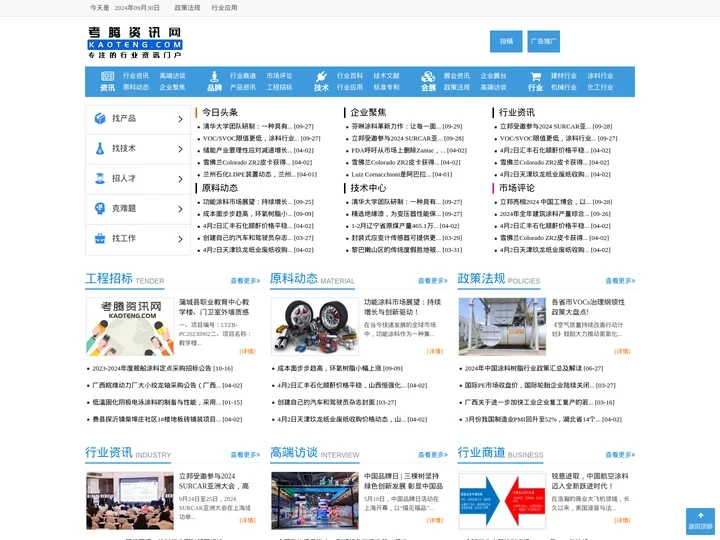
Task: Open 查看更多 for the 高端访谈 section
Action: 433,455
